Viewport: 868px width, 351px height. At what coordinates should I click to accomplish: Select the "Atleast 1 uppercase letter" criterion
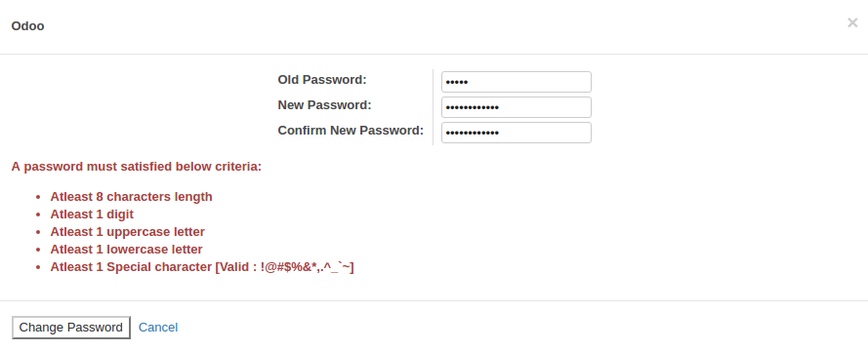pyautogui.click(x=127, y=232)
